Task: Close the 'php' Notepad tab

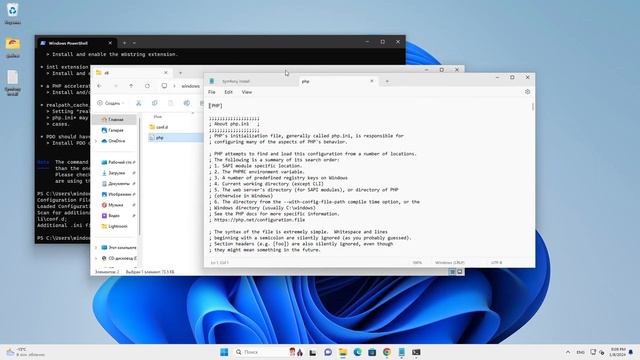Action: click(371, 81)
